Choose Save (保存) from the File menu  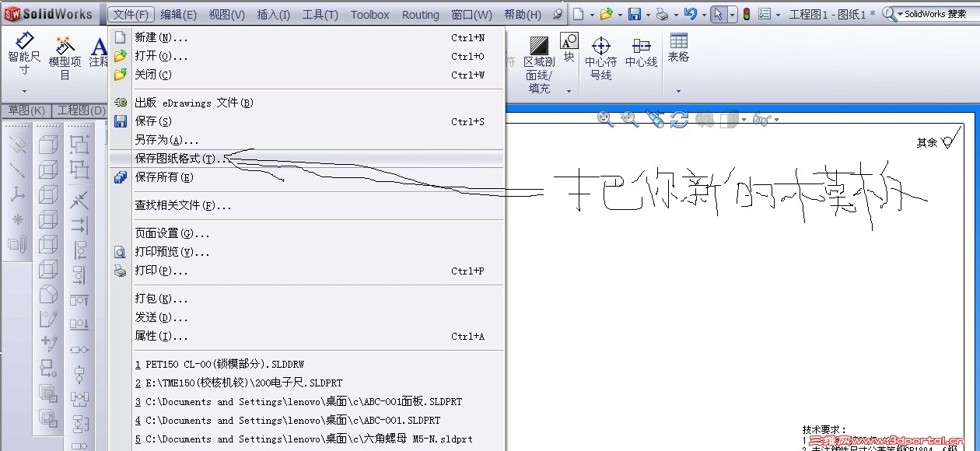click(306, 121)
